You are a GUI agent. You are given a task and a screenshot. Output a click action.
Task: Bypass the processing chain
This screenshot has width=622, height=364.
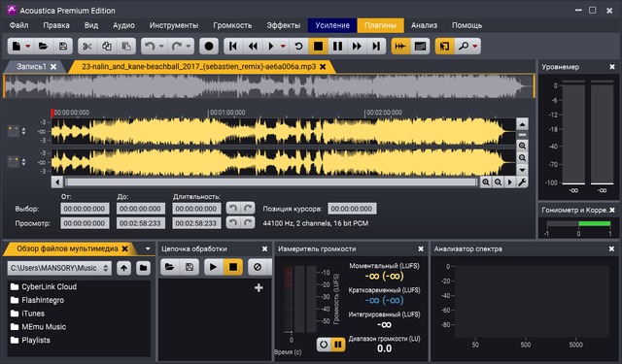258,267
